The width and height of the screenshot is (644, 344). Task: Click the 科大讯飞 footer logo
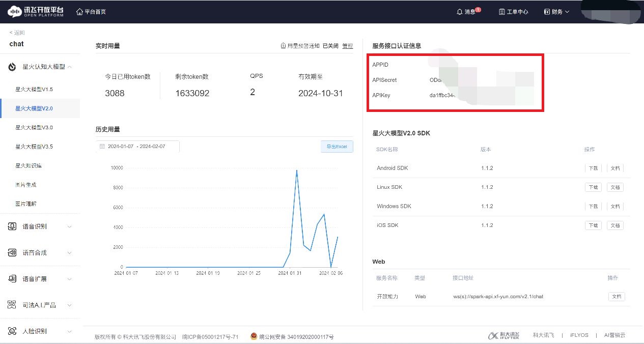click(504, 335)
